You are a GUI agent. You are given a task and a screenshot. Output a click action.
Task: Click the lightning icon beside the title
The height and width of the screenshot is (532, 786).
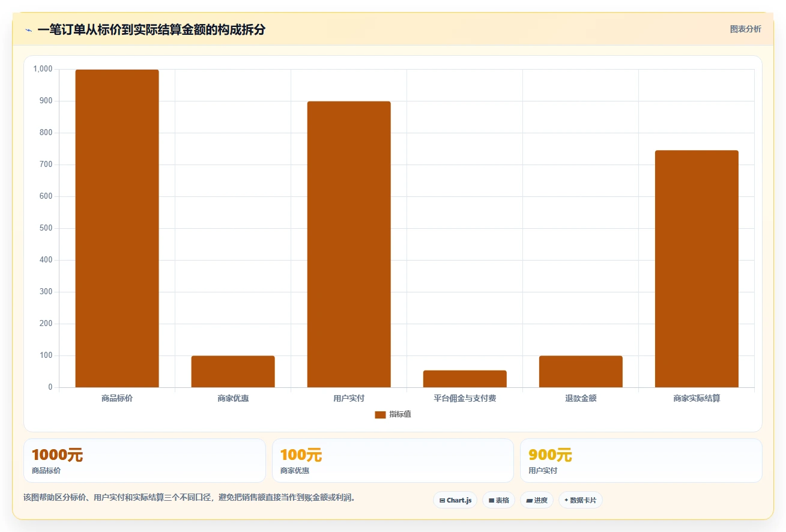coord(28,30)
